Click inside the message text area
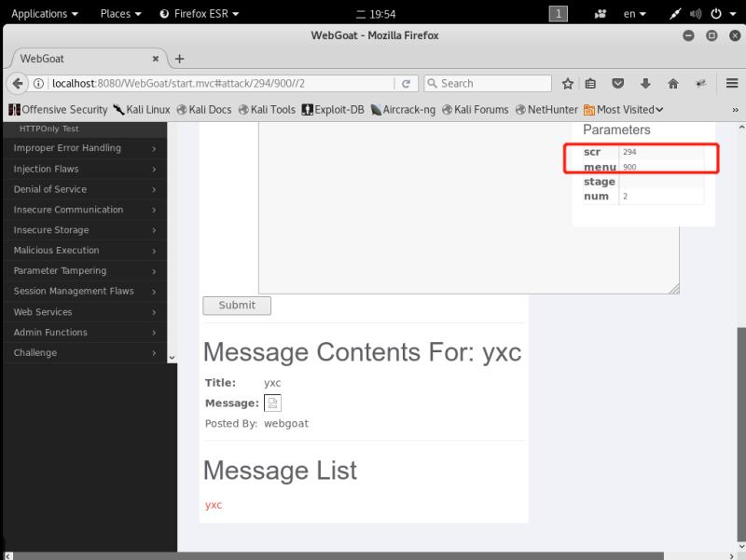Image resolution: width=746 pixels, height=560 pixels. [469, 208]
